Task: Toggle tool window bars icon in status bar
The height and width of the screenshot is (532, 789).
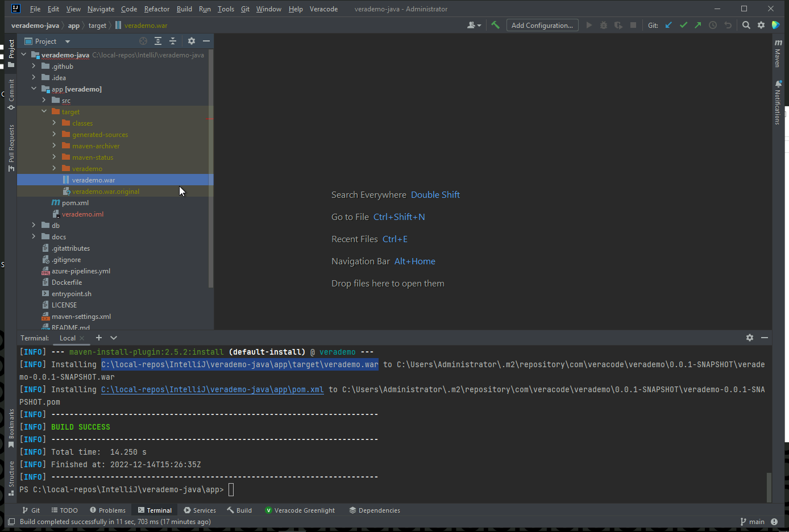Action: 11,522
